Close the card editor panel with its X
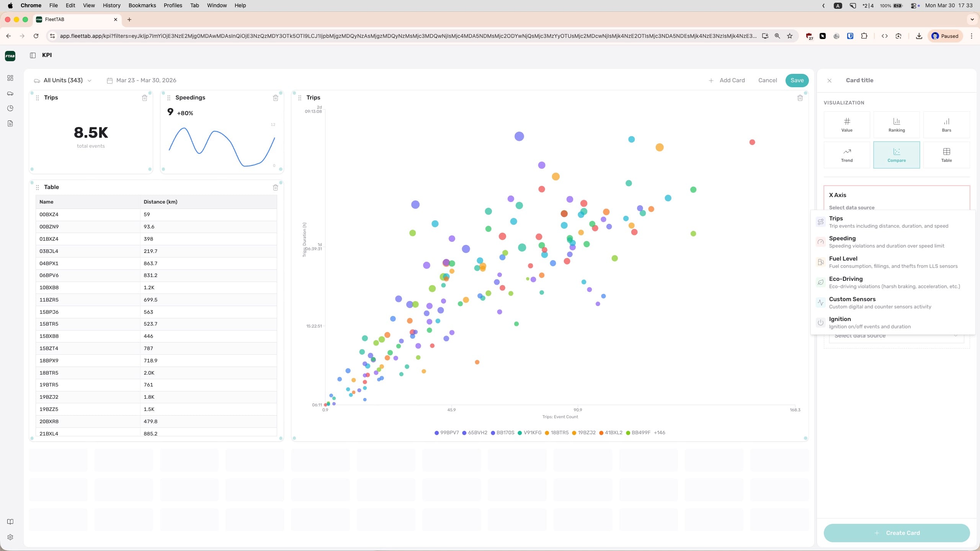980x551 pixels. coord(829,81)
